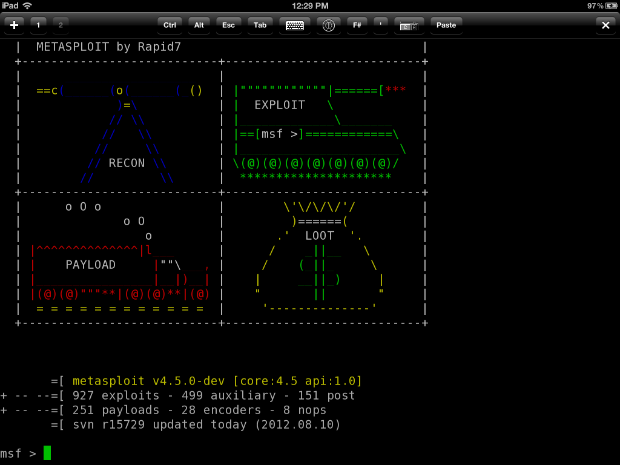Show the on-screen keyboard icon

point(295,24)
